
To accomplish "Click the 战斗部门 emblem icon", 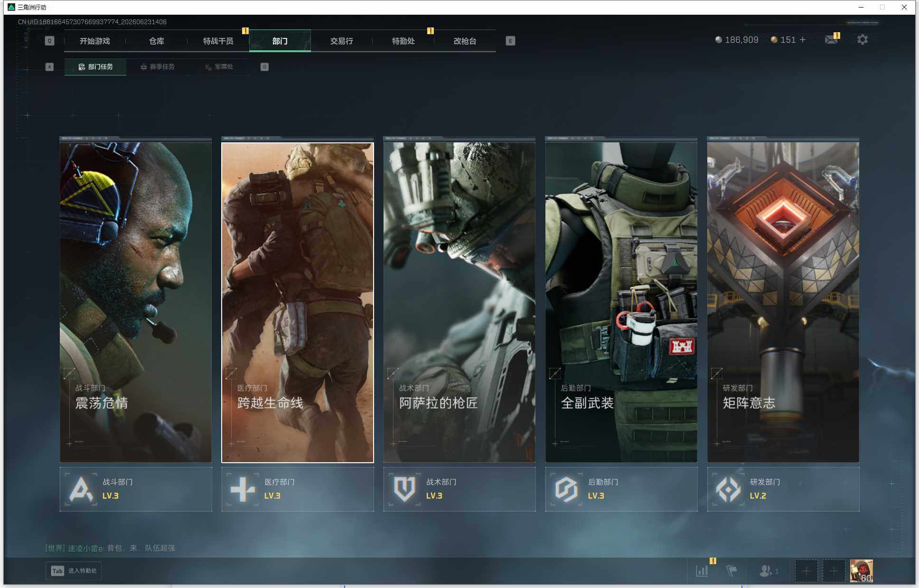I will point(81,489).
